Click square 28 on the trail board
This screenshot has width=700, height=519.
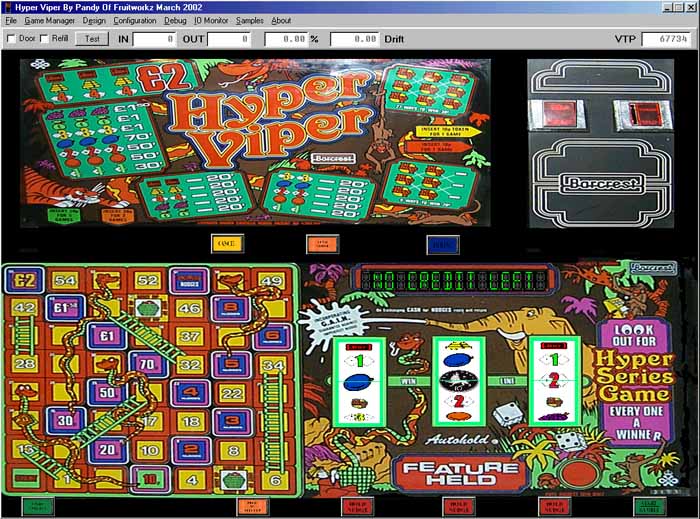pyautogui.click(x=23, y=364)
